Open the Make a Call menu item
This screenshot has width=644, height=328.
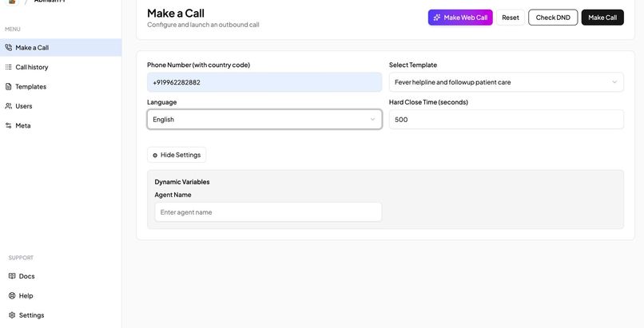(61, 48)
